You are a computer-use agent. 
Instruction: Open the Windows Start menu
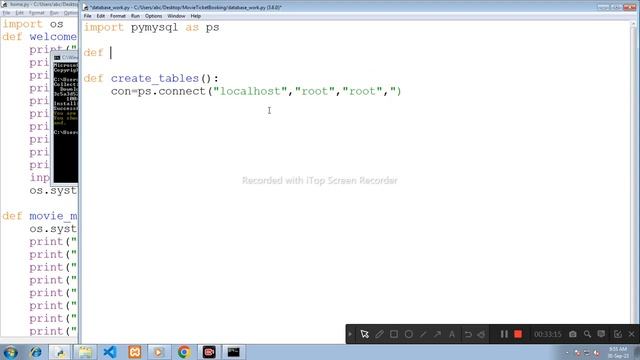pyautogui.click(x=11, y=352)
